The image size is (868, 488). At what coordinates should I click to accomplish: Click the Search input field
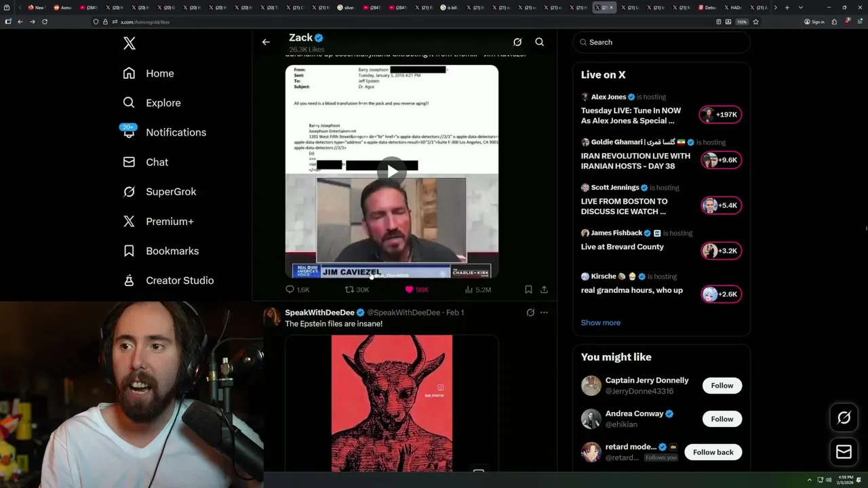661,42
